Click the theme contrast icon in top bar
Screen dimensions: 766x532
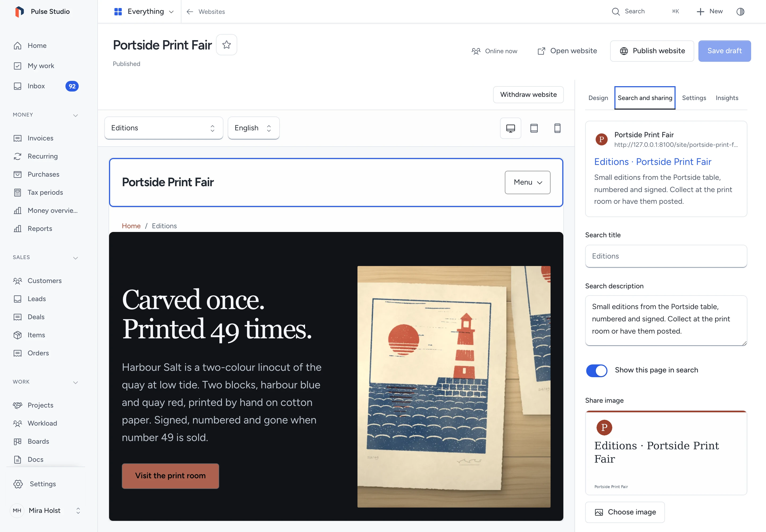740,12
